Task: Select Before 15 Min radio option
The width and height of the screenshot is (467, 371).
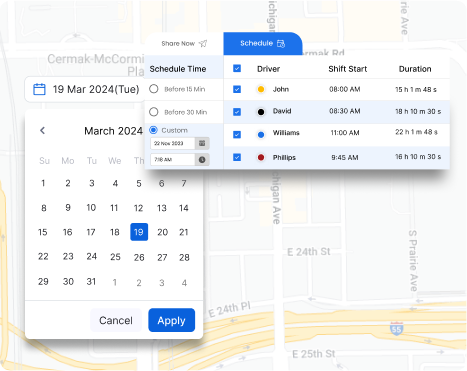Action: pos(154,89)
